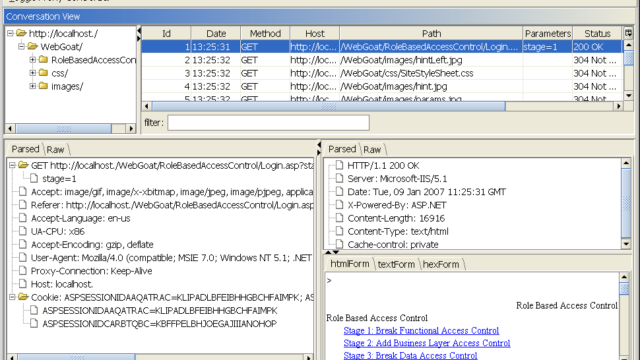Open Stage 1: Break Functional Access Control link
This screenshot has width=640, height=360.
421,331
